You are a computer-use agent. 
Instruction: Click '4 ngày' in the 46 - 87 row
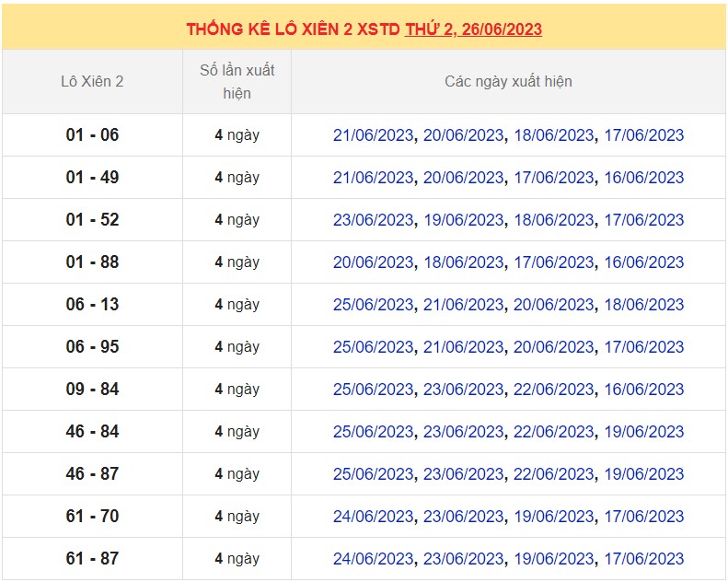tap(237, 474)
